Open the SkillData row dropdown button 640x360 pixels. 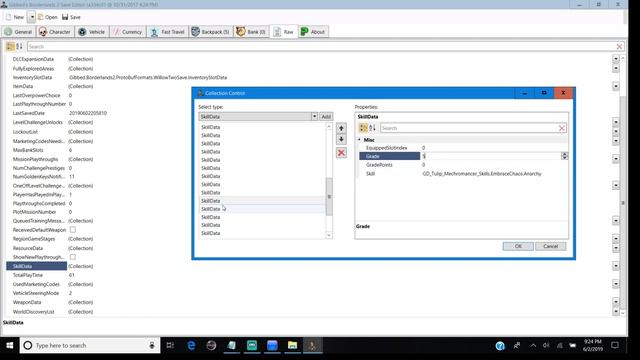pyautogui.click(x=616, y=266)
